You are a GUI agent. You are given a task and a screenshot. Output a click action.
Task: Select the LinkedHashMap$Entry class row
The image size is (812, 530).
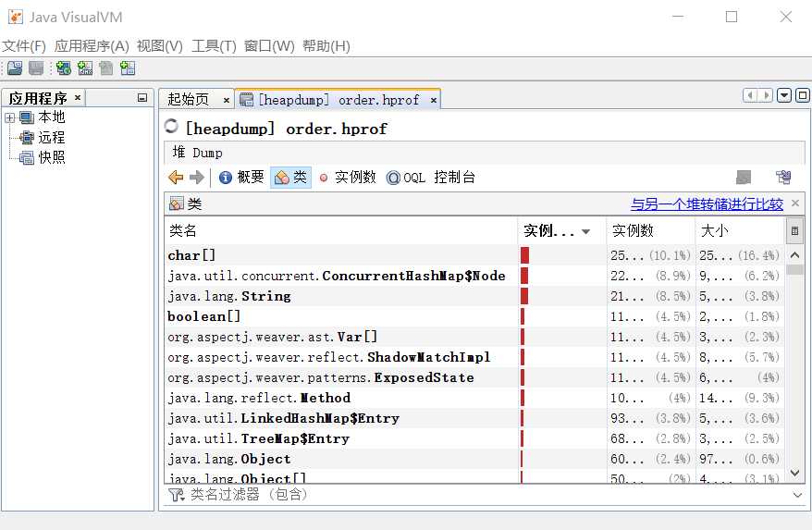point(474,418)
